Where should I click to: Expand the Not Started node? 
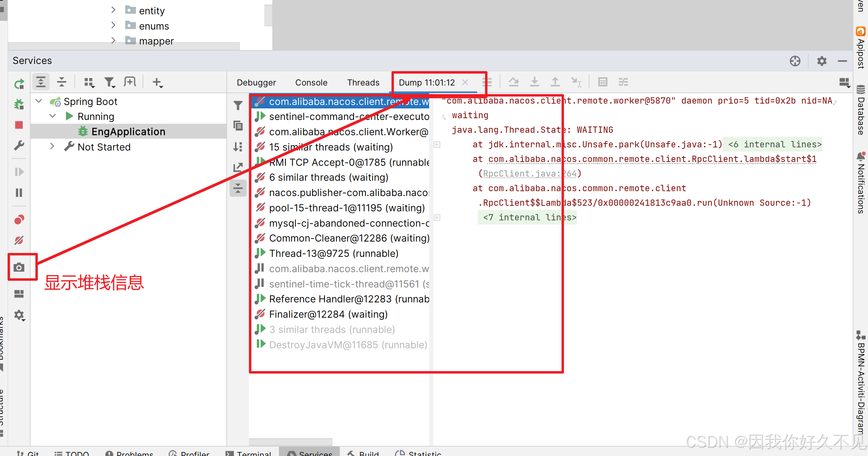point(52,146)
